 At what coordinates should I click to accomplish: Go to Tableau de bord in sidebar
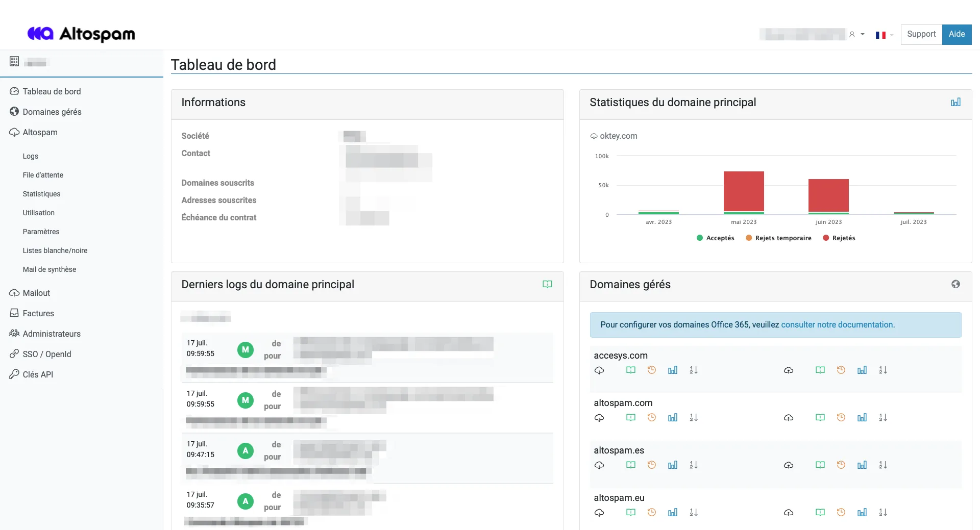[x=52, y=92]
